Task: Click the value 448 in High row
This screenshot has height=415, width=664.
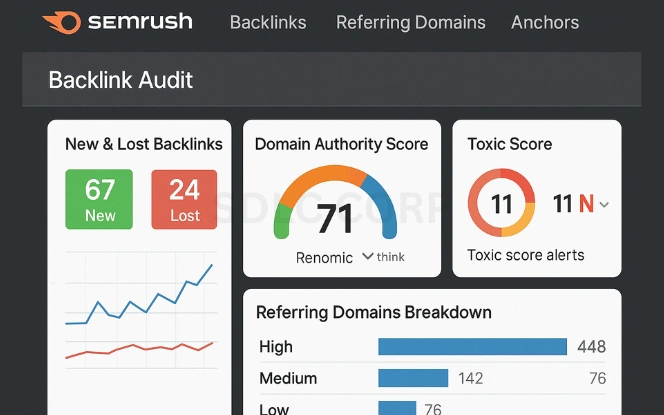Action: 592,347
